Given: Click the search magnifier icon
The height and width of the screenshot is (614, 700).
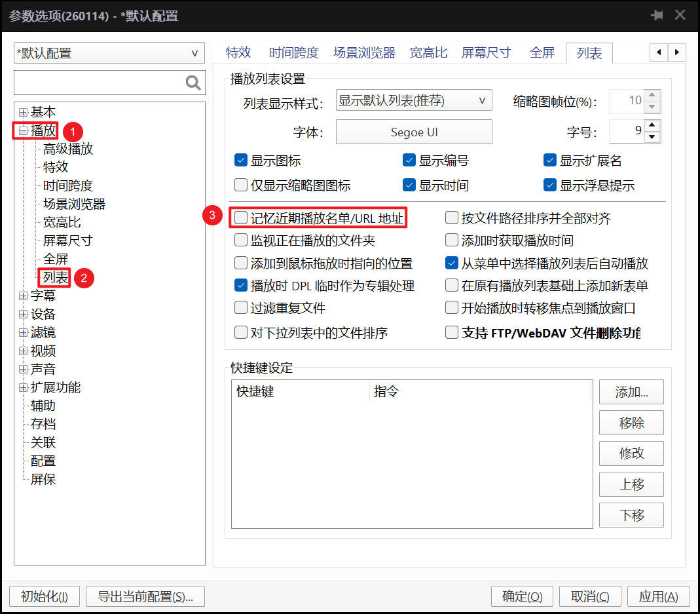Looking at the screenshot, I should [193, 83].
